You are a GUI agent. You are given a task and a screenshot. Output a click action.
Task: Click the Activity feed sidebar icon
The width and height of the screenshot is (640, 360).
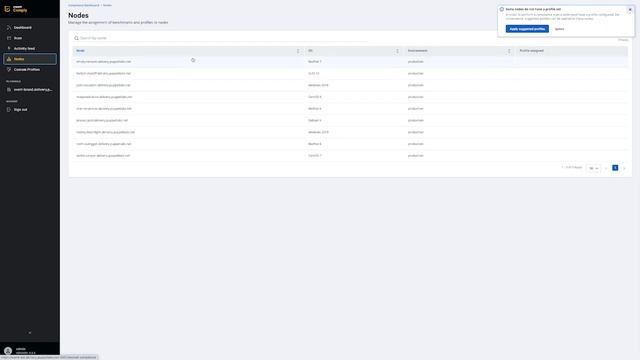9,48
